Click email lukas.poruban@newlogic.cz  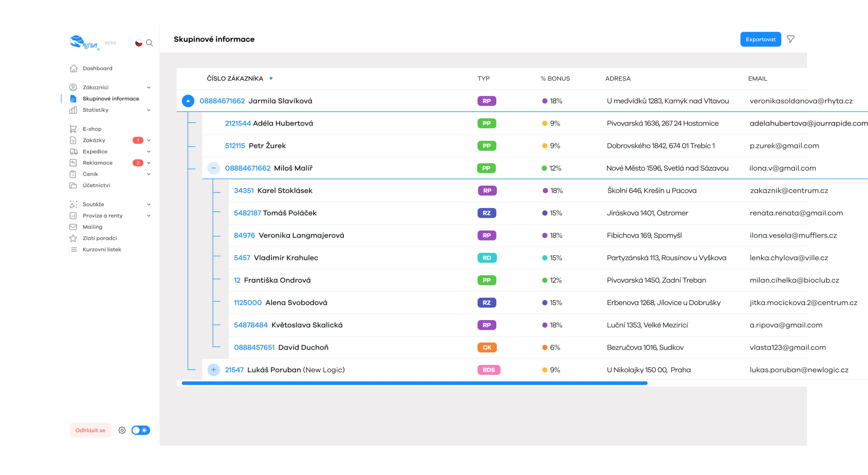click(799, 370)
